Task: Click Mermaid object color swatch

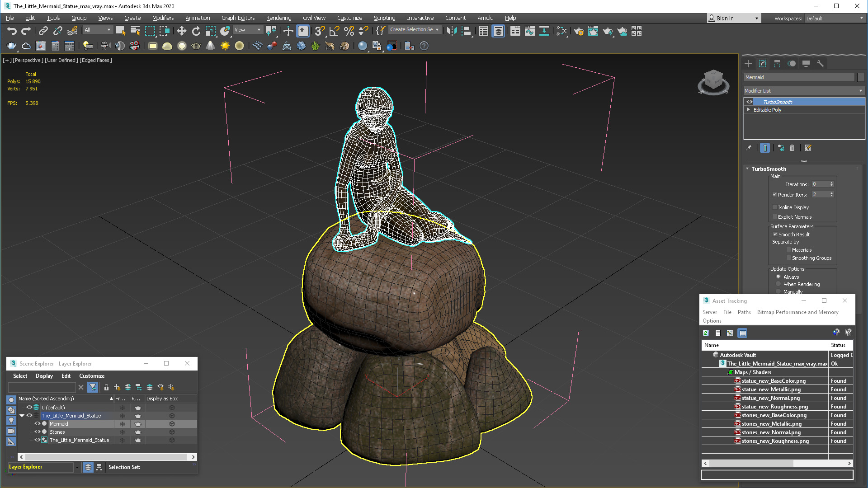Action: pos(861,77)
